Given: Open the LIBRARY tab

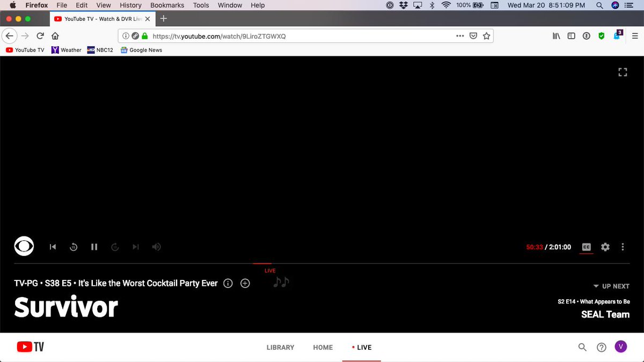Looking at the screenshot, I should (x=280, y=348).
